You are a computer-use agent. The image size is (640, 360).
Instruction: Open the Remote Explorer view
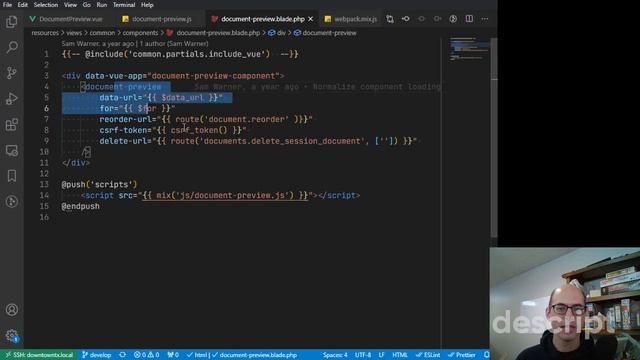[x=12, y=151]
